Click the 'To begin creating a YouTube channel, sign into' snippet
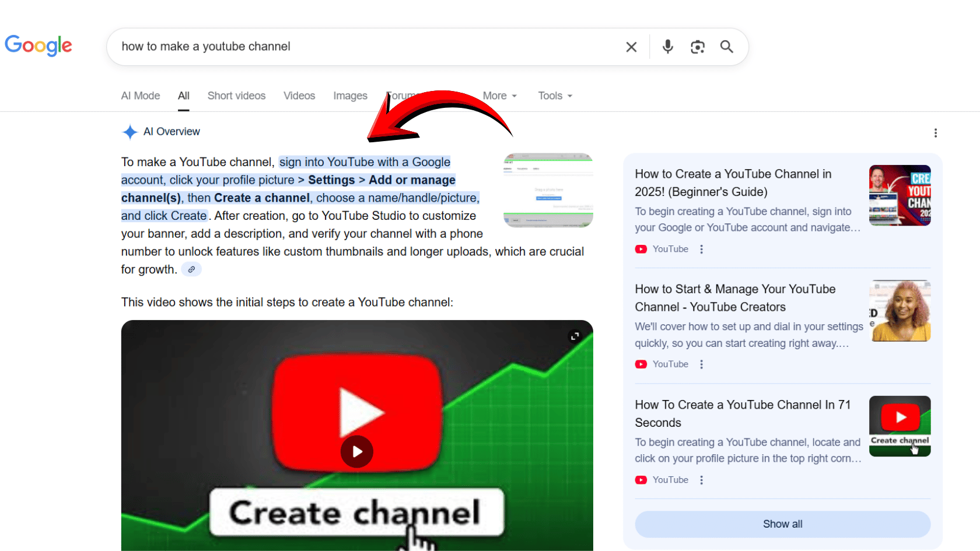This screenshot has height=551, width=980. point(748,220)
